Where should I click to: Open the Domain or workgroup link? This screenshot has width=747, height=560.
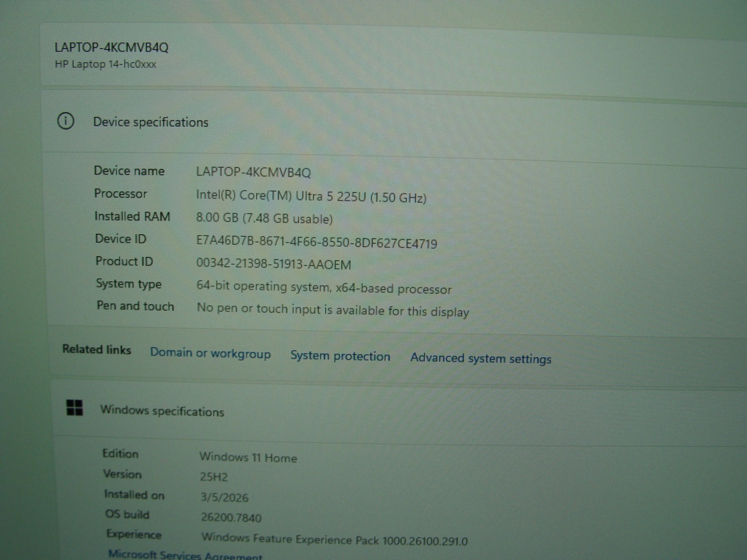pos(210,353)
